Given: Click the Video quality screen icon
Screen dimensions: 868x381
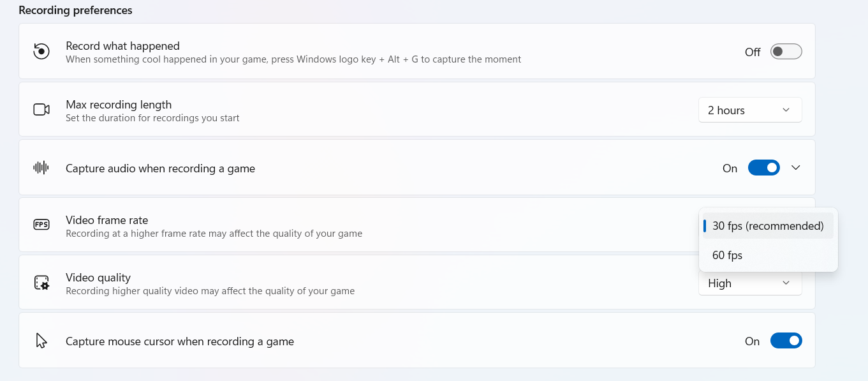Looking at the screenshot, I should click(x=41, y=282).
